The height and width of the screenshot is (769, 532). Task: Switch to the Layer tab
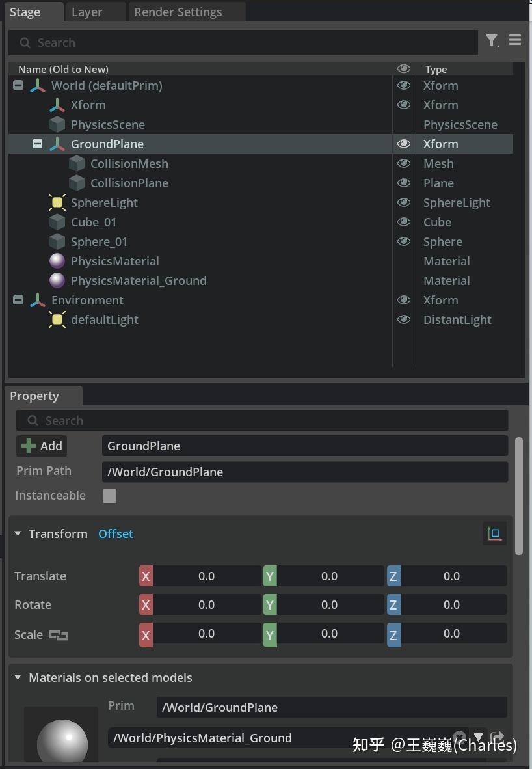pyautogui.click(x=86, y=12)
